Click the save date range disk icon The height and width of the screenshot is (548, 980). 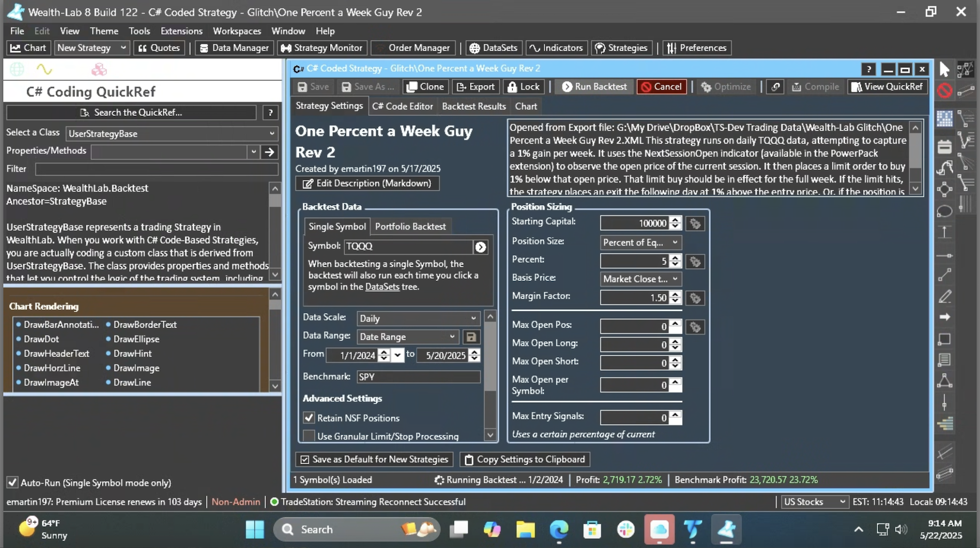point(471,337)
